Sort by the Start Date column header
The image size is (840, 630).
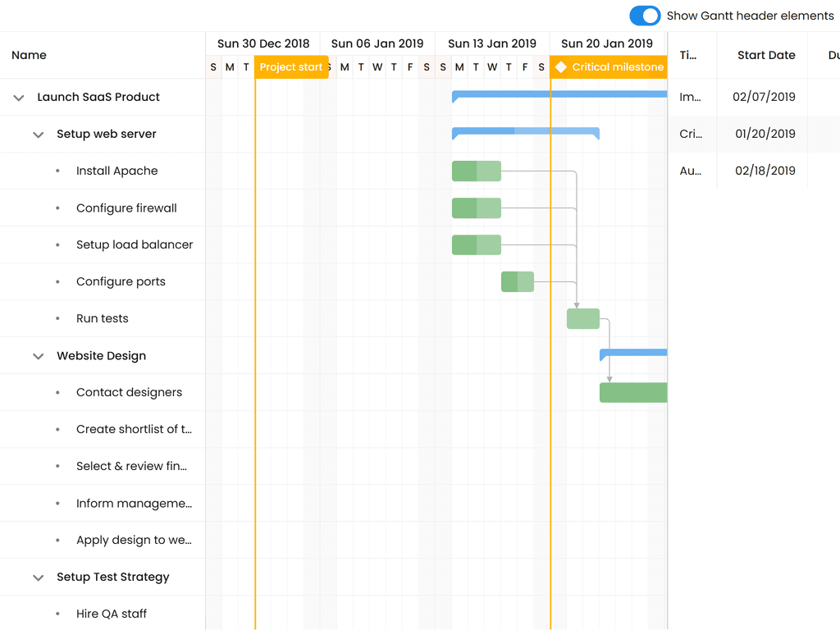click(765, 55)
